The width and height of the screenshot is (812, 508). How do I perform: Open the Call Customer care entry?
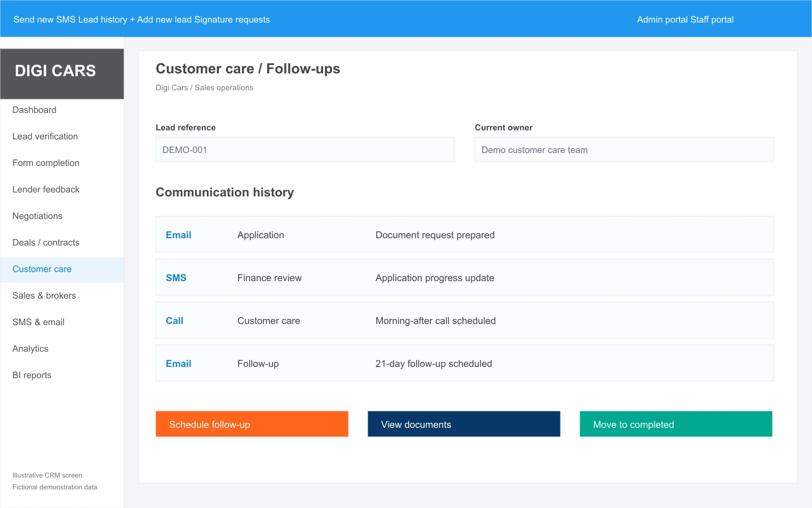point(465,320)
